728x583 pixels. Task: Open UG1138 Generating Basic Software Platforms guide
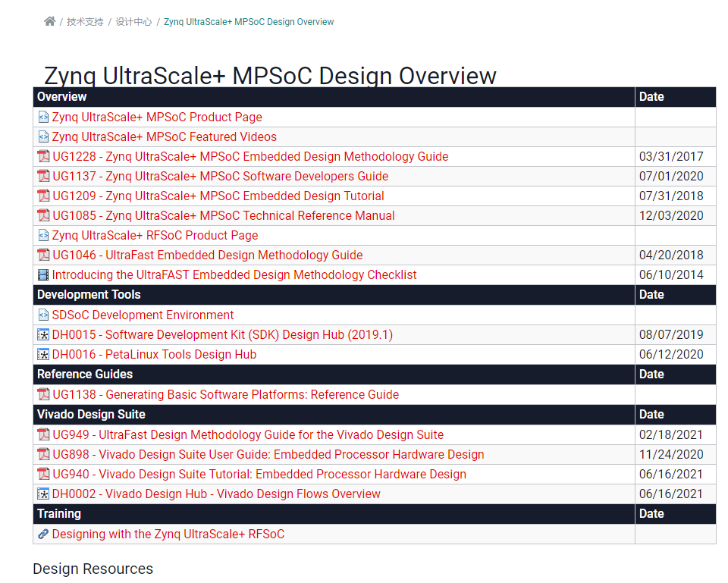(x=225, y=393)
